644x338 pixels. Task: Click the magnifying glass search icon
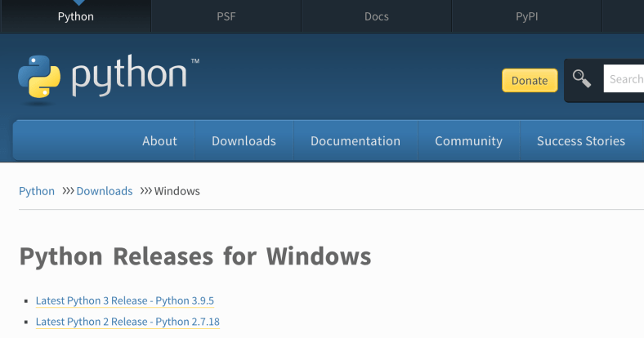coord(582,78)
